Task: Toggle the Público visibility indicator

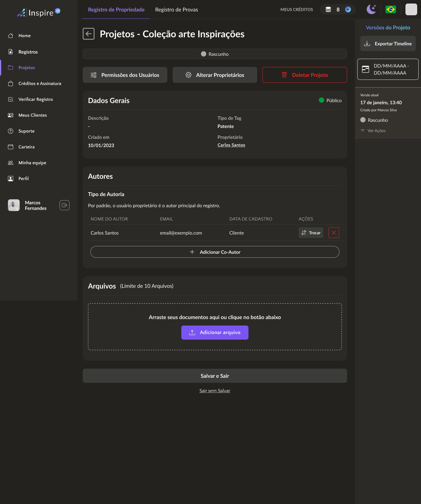Action: [330, 100]
